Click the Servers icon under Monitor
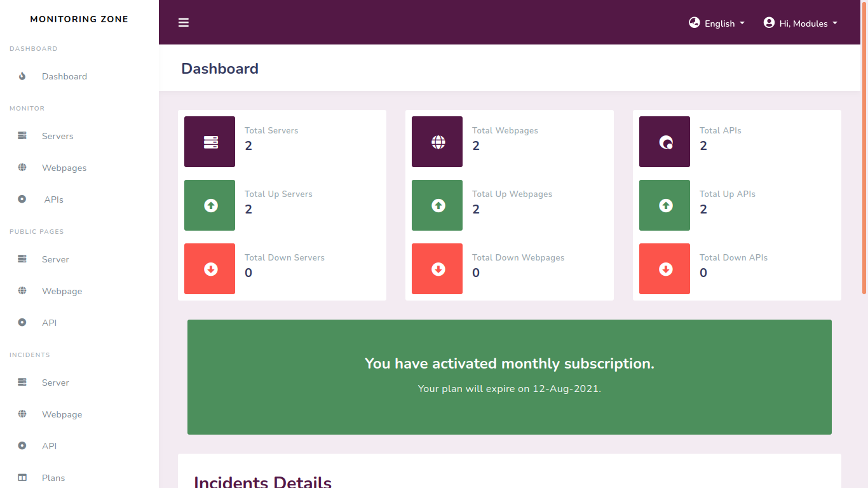 (x=22, y=136)
